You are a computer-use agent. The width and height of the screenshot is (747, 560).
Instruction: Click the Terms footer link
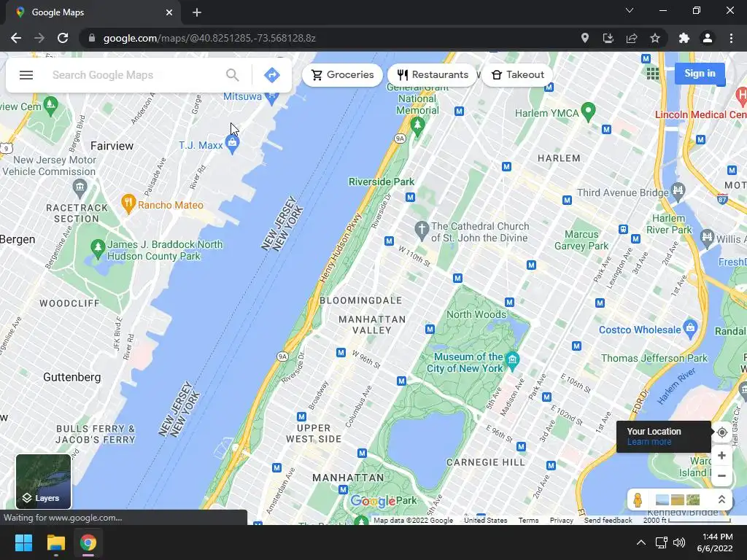pos(528,521)
